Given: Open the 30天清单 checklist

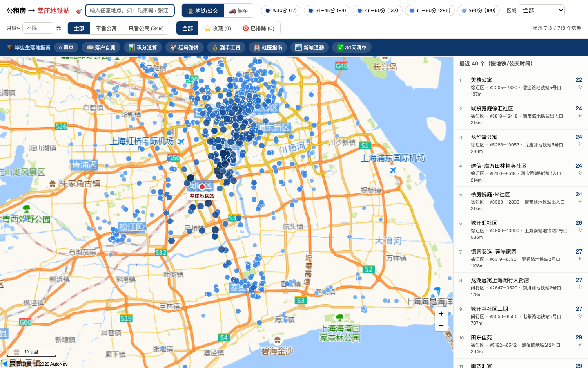Looking at the screenshot, I should (x=352, y=47).
